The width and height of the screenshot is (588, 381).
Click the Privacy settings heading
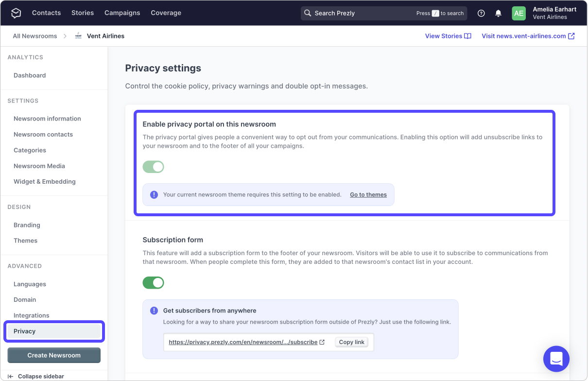[x=163, y=68]
